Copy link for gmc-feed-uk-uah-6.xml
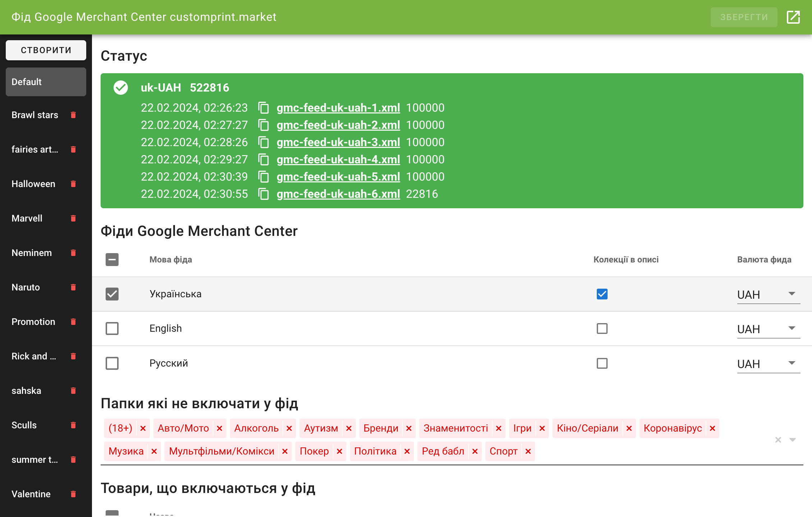812x517 pixels. pos(264,194)
